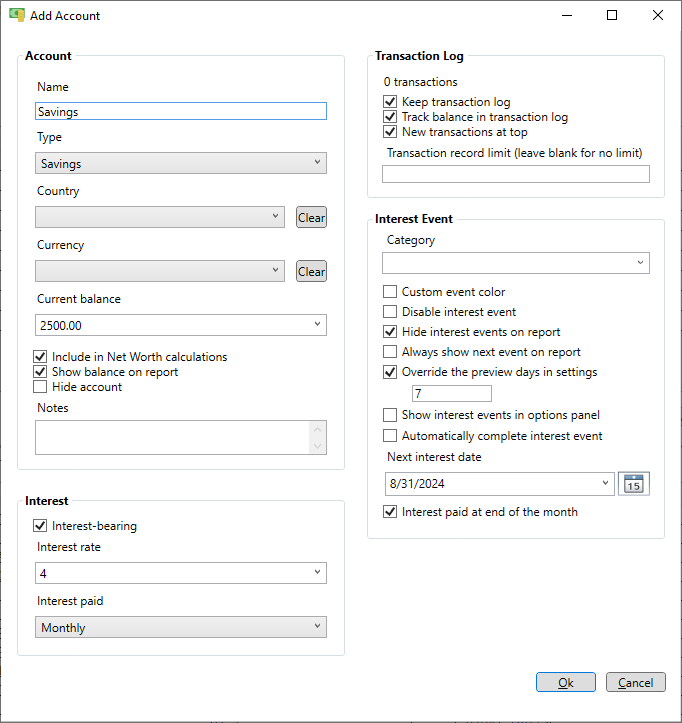The image size is (682, 723).
Task: Enable Disable interest event checkbox
Action: click(390, 312)
